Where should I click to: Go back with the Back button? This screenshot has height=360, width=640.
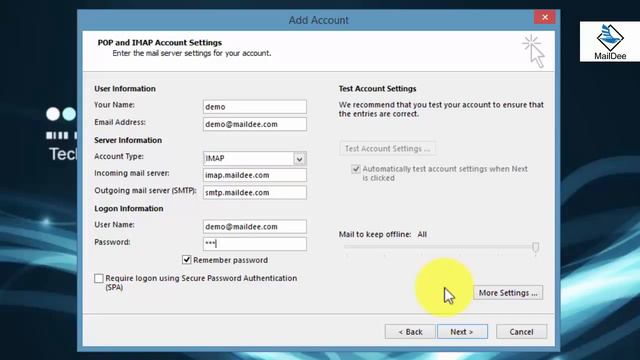coord(410,332)
